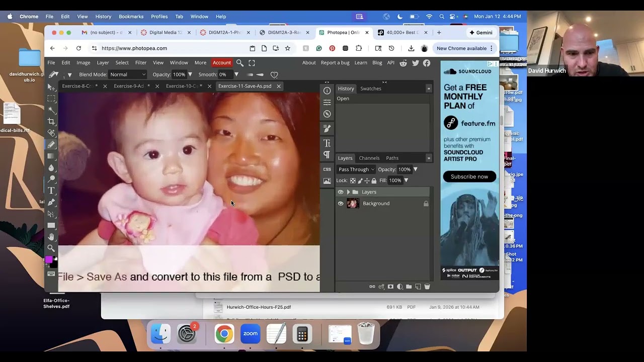Open the Learn link
Screen dimensions: 644x362
tap(361, 63)
